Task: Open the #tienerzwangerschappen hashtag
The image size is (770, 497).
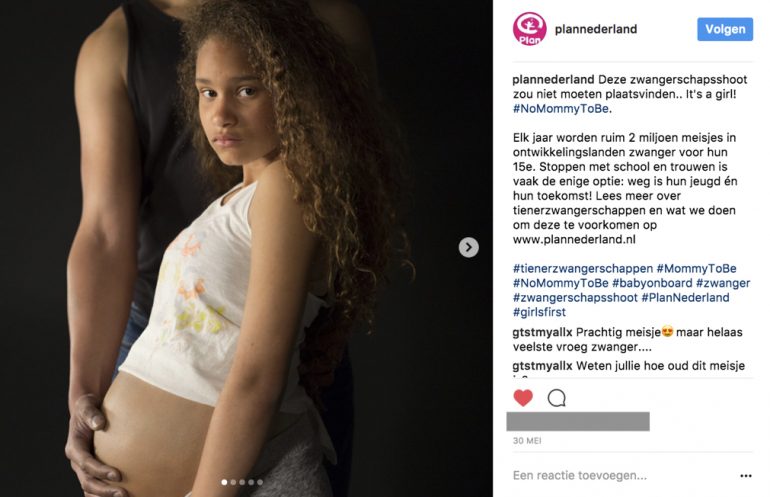Action: click(583, 269)
